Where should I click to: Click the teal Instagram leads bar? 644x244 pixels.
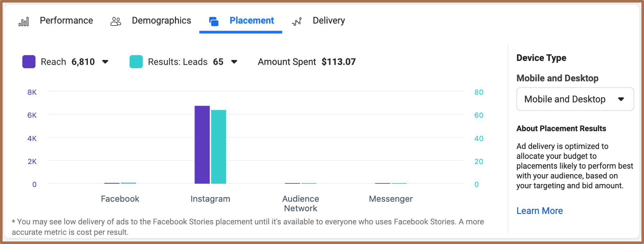218,147
